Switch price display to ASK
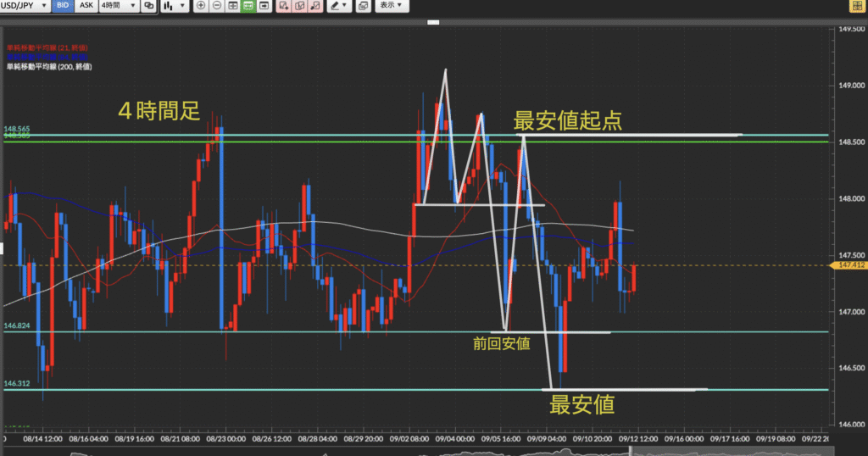The height and width of the screenshot is (456, 868). (x=86, y=6)
